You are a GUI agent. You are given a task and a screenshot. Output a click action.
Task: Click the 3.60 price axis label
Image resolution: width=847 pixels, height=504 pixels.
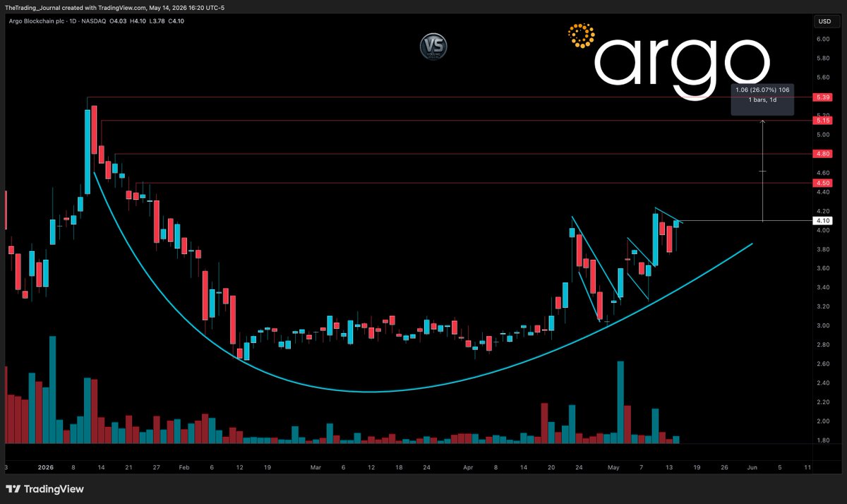tap(823, 268)
